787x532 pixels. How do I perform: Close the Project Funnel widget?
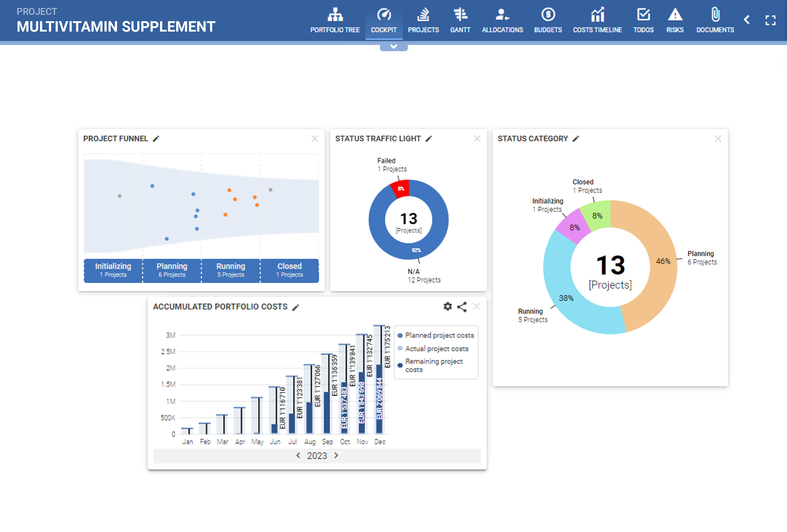tap(314, 139)
